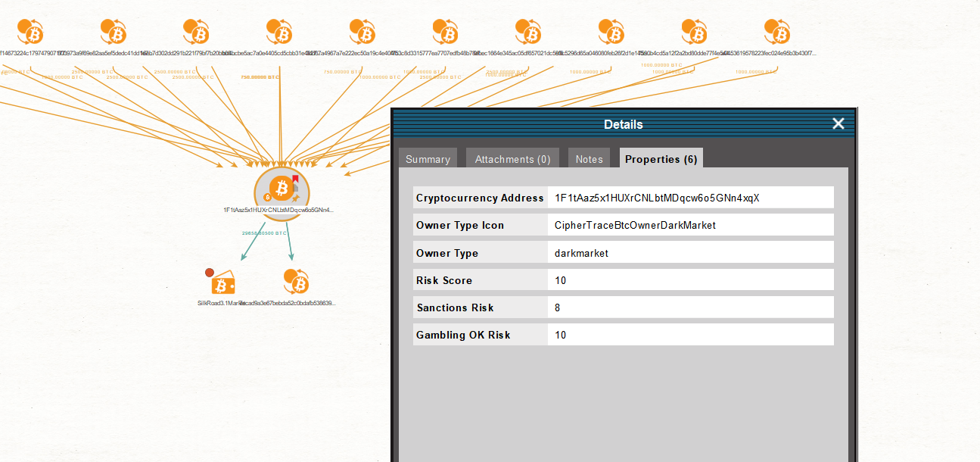Screen dimensions: 980x462
Task: Click the Gambling OK Risk property label
Action: pos(480,335)
